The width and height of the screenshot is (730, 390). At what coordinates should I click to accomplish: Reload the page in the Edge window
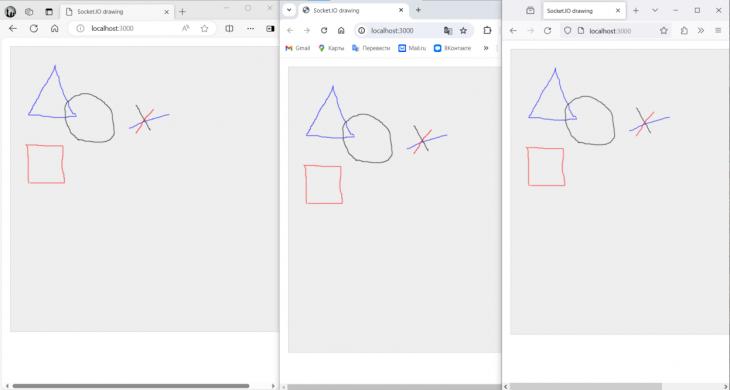[34, 28]
